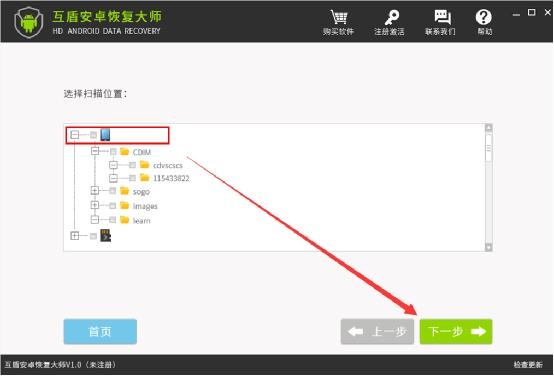
Task: Collapse the learn folder node
Action: coord(95,220)
